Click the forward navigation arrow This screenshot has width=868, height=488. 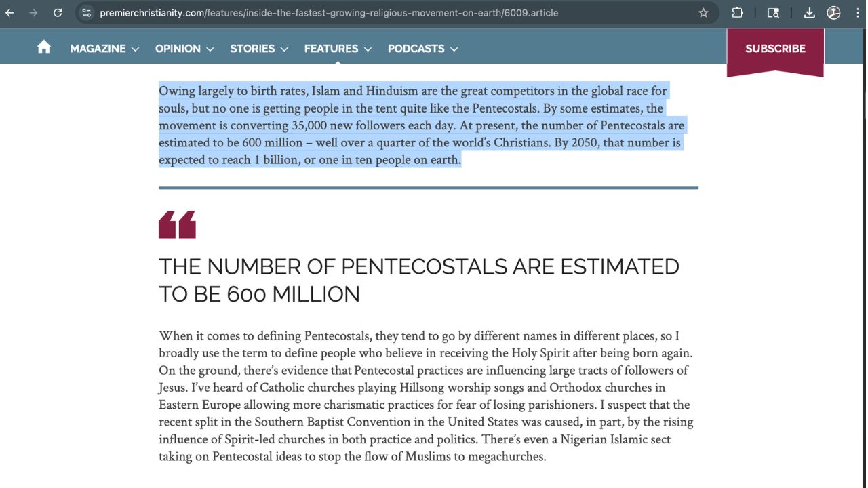point(33,13)
